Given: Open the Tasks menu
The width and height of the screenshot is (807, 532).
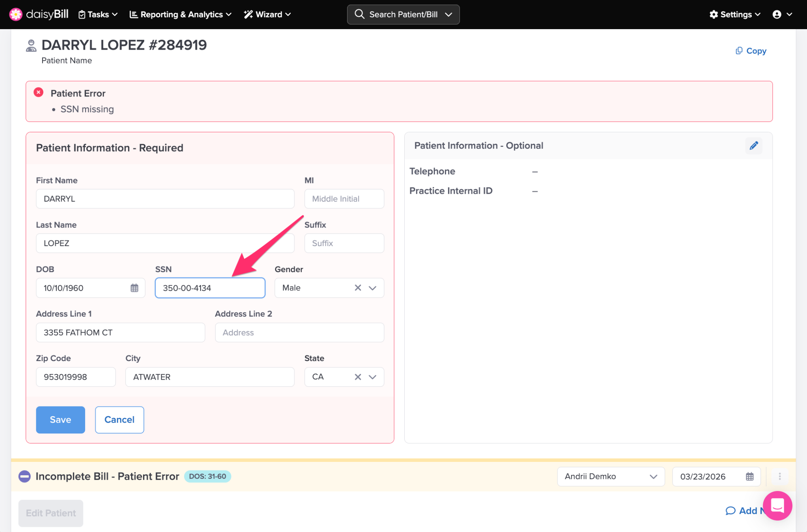Looking at the screenshot, I should 98,15.
